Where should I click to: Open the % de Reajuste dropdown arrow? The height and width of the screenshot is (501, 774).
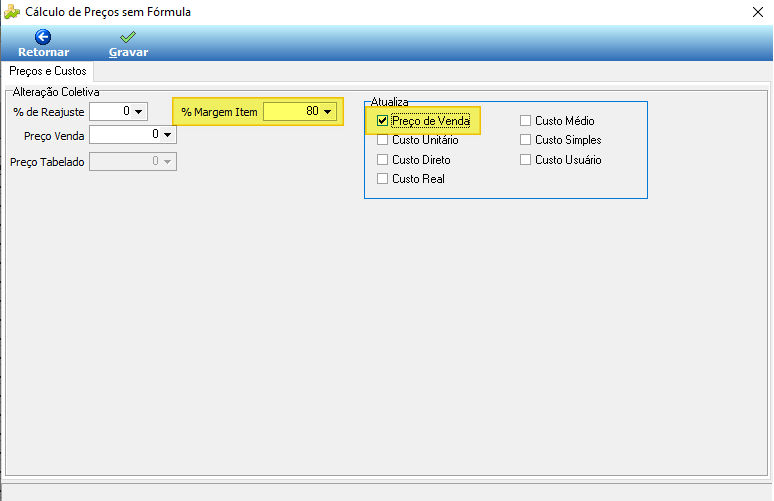click(139, 112)
